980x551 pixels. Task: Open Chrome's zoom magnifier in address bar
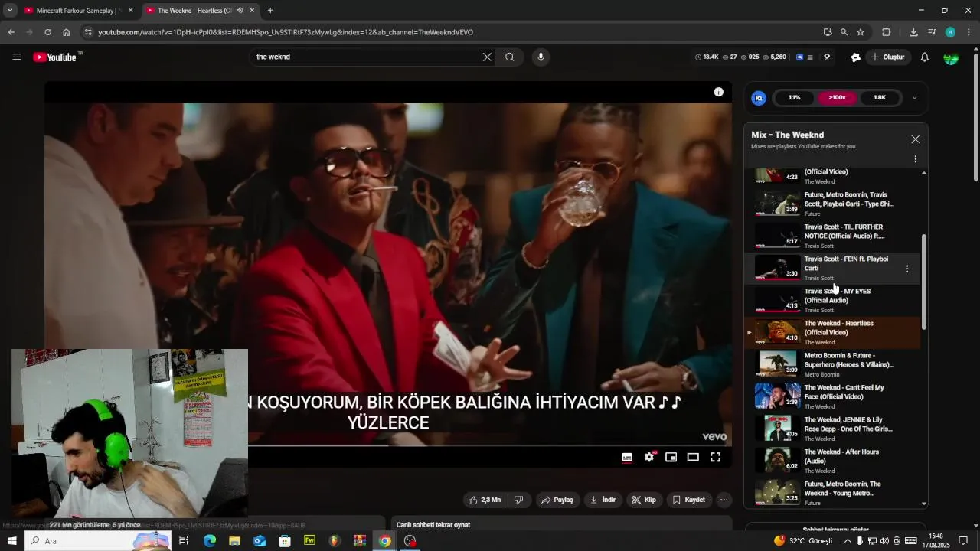point(844,32)
